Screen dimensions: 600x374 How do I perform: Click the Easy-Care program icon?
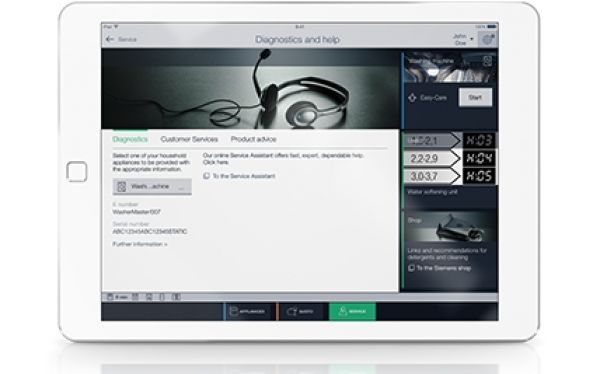[412, 98]
